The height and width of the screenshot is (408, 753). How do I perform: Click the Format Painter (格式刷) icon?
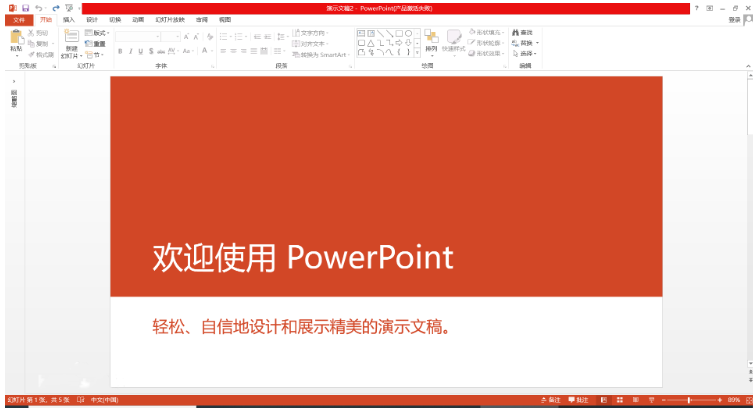[x=41, y=54]
